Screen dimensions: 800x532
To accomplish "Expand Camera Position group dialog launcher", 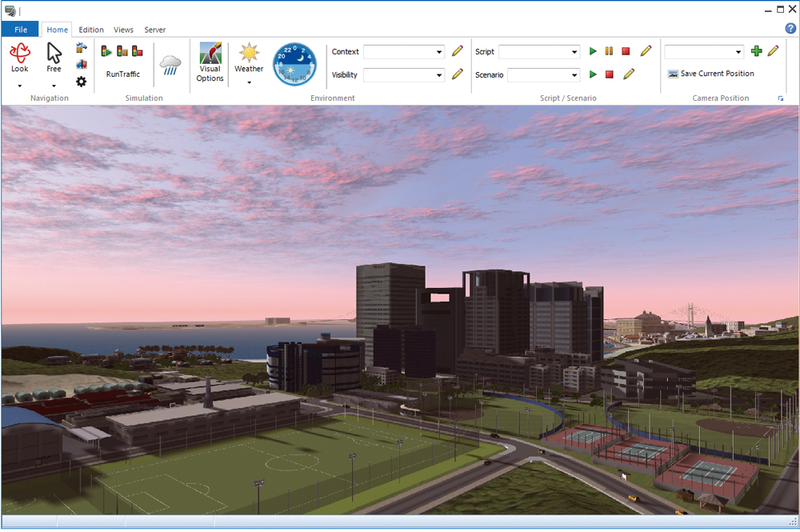I will click(781, 98).
